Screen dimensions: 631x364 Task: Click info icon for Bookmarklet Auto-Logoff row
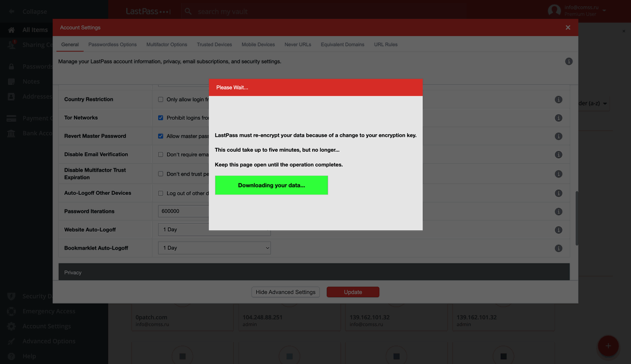pos(559,248)
